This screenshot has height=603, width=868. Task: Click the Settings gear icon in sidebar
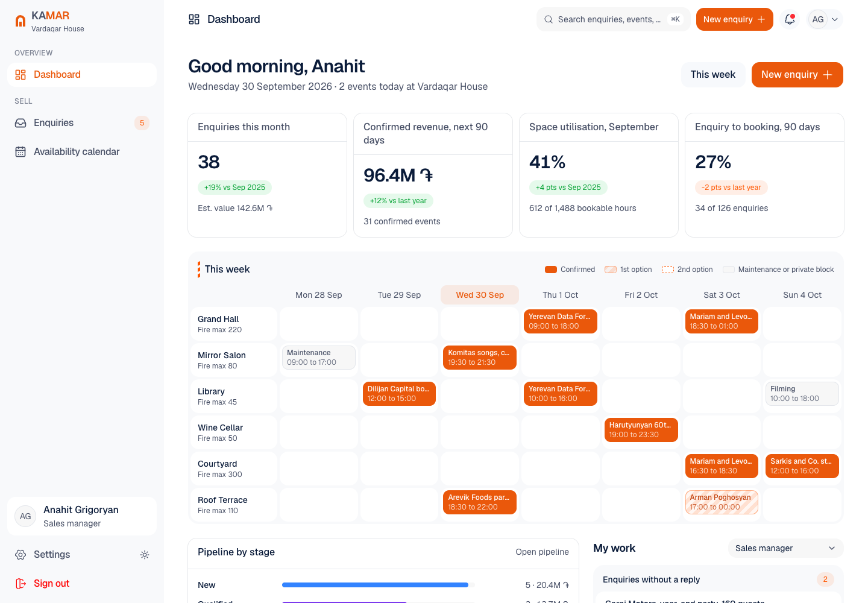coord(20,555)
